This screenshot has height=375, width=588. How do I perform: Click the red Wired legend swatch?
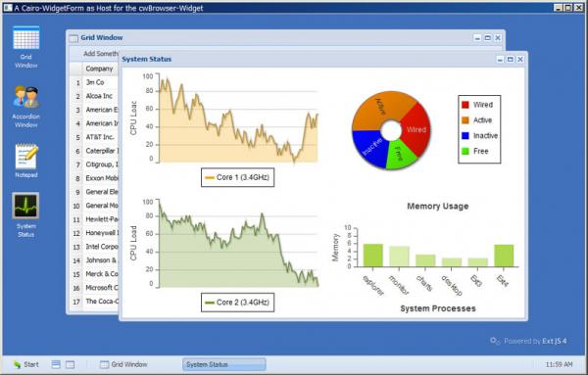(x=465, y=105)
